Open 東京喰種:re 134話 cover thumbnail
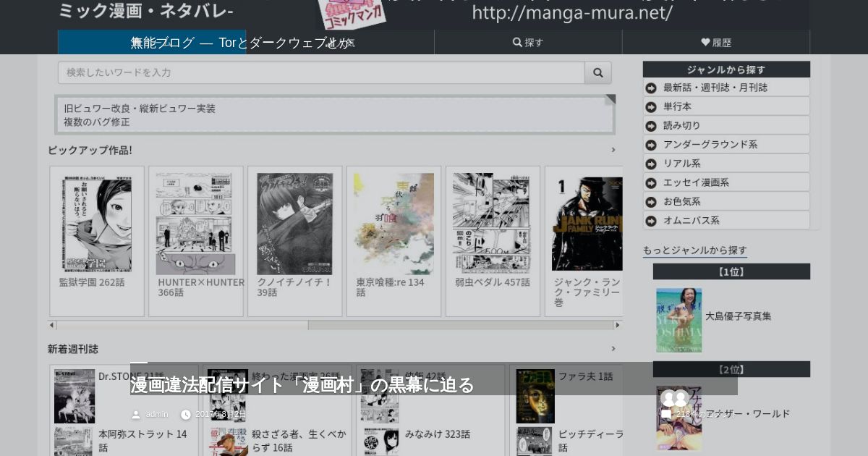This screenshot has height=456, width=868. 393,223
